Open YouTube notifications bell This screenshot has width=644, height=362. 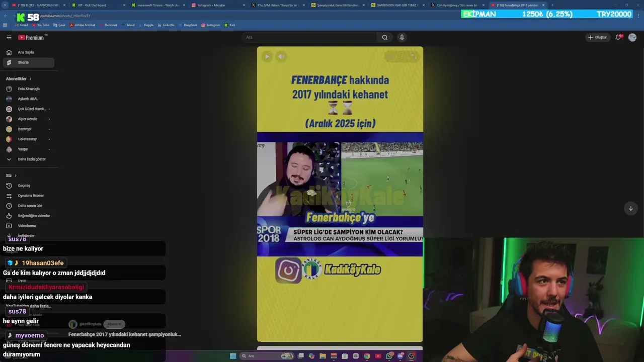pyautogui.click(x=618, y=37)
